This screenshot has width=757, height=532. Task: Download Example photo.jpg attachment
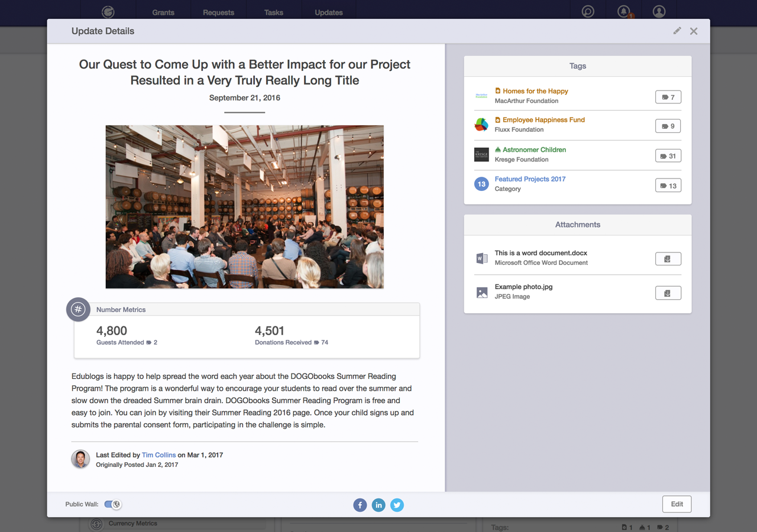pos(668,293)
